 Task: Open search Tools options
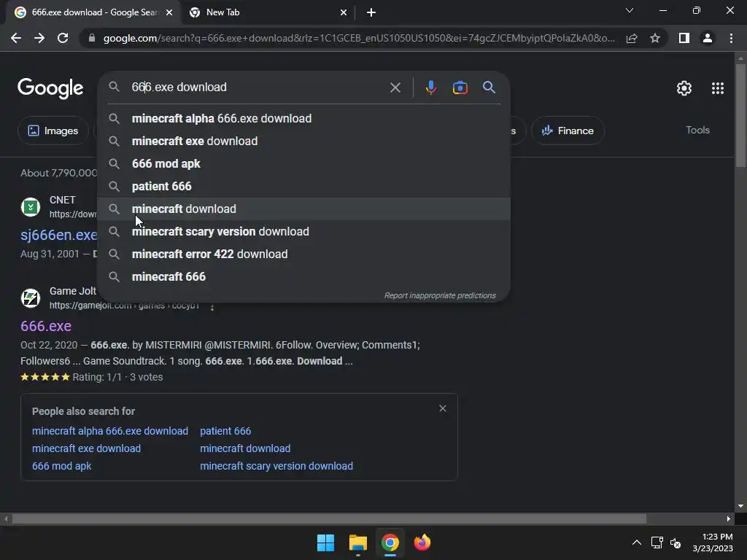(697, 130)
